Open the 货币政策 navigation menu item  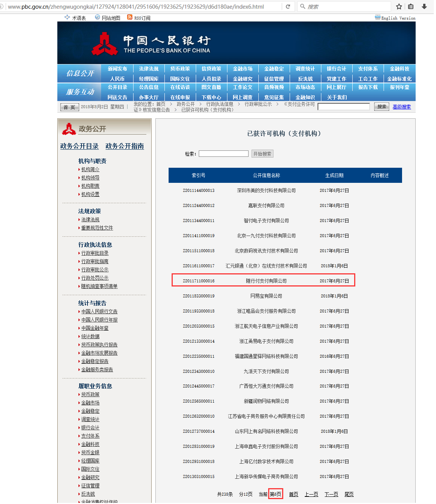pyautogui.click(x=180, y=69)
